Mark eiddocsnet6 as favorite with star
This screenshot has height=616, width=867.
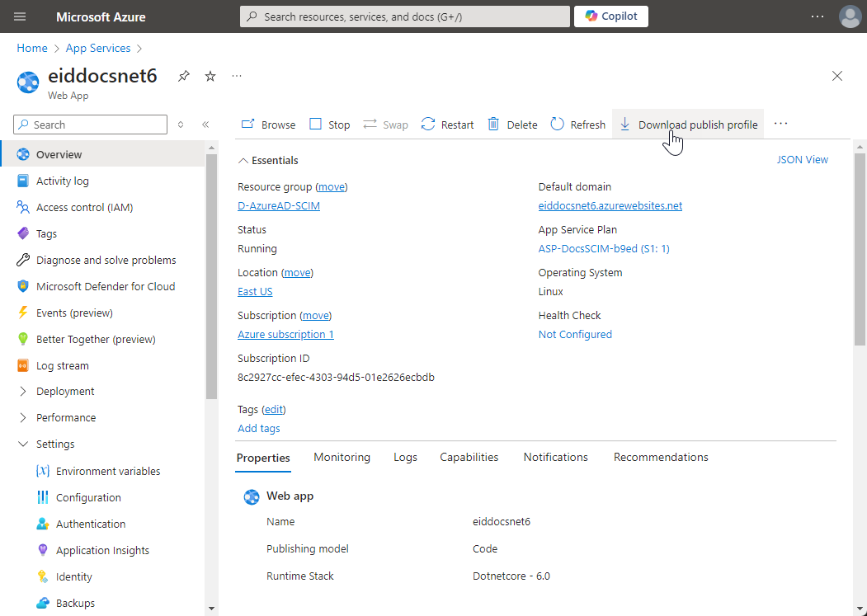210,76
